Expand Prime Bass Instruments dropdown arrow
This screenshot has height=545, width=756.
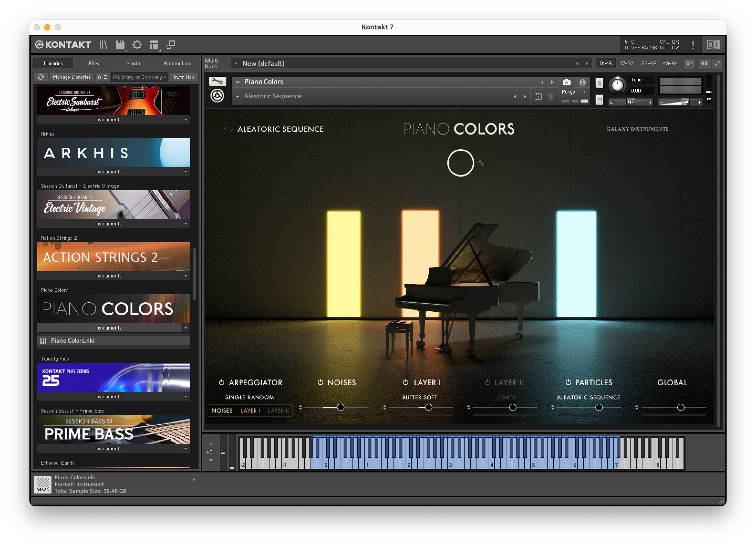tap(186, 448)
